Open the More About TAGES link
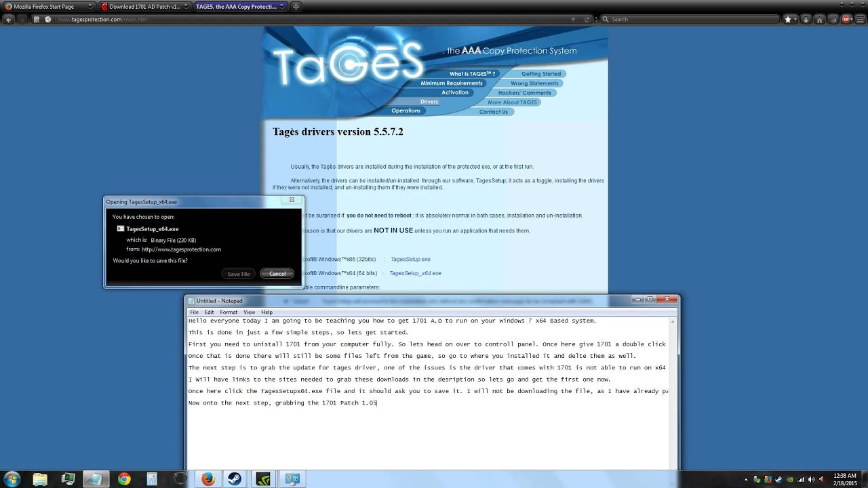The height and width of the screenshot is (488, 868). tap(512, 102)
